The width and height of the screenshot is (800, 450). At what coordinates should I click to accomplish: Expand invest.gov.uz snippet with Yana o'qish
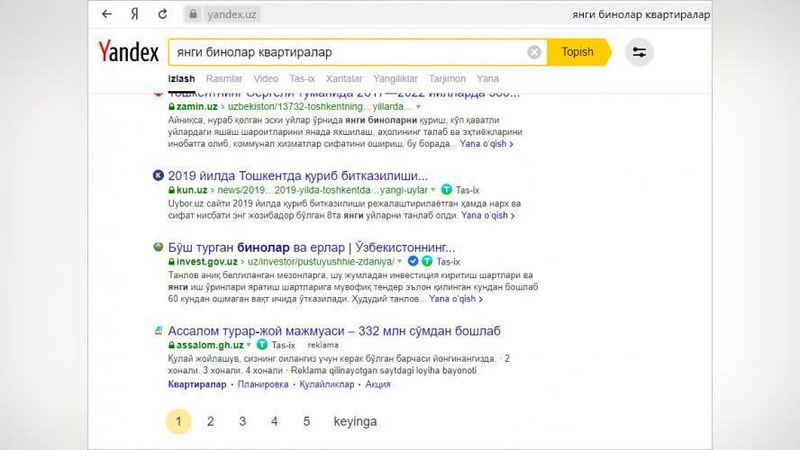456,299
